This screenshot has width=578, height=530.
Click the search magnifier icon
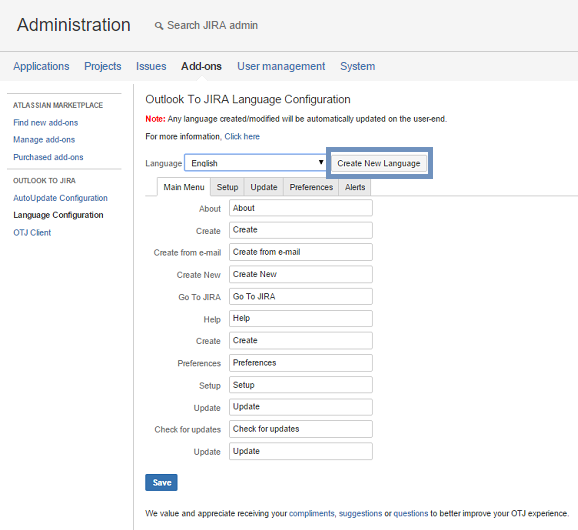point(159,26)
